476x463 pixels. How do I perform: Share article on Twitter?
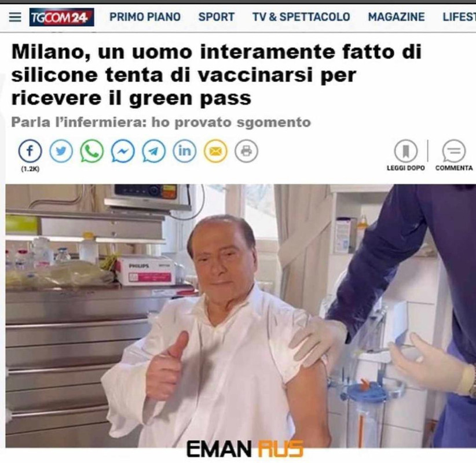61,151
